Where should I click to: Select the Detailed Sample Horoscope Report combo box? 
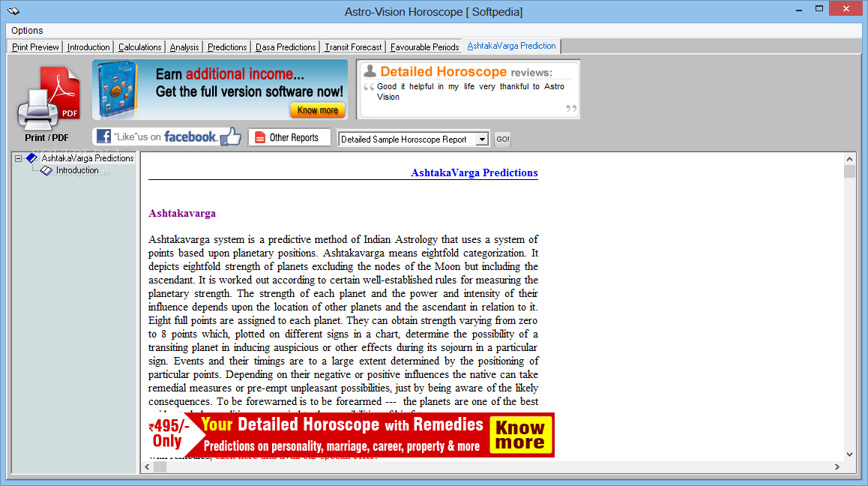(x=413, y=139)
